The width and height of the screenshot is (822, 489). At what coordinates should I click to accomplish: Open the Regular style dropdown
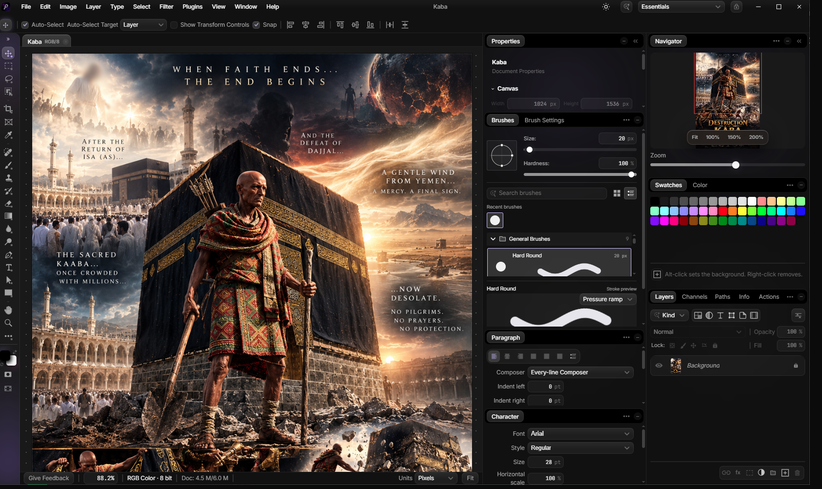[580, 448]
